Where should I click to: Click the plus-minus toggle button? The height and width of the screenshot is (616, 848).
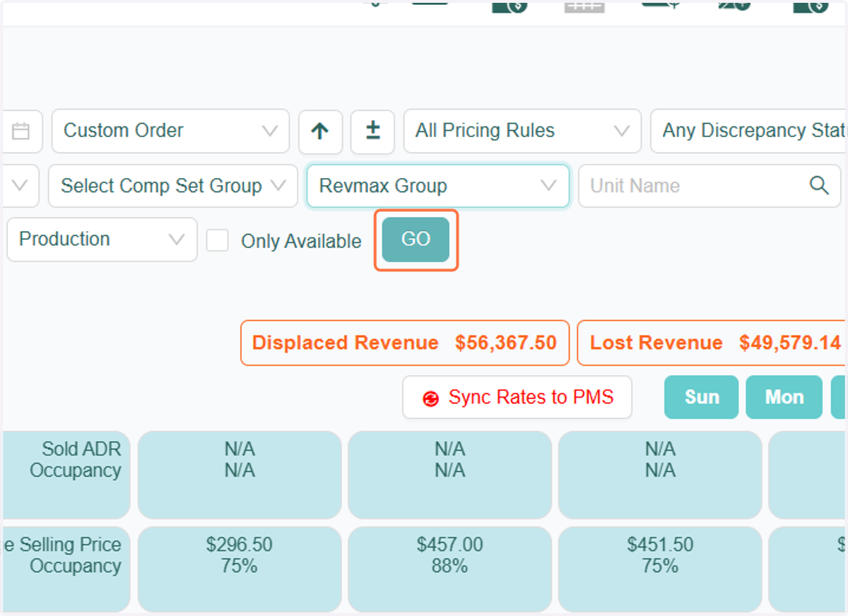point(372,131)
